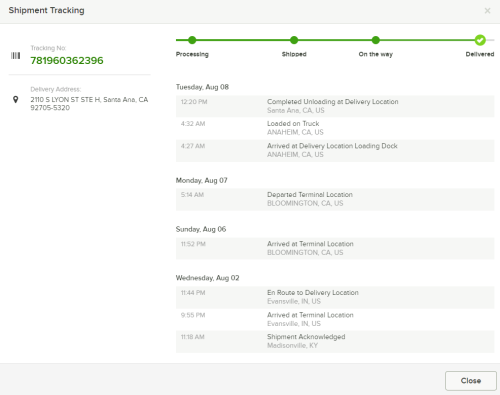This screenshot has width=500, height=395.
Task: Click the 12:20 PM timestamp
Action: pos(194,102)
